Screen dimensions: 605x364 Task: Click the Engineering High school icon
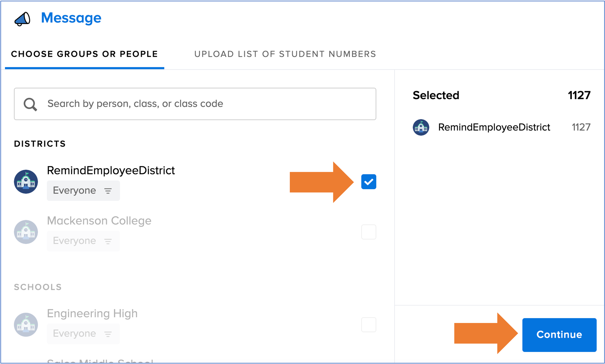tap(26, 324)
